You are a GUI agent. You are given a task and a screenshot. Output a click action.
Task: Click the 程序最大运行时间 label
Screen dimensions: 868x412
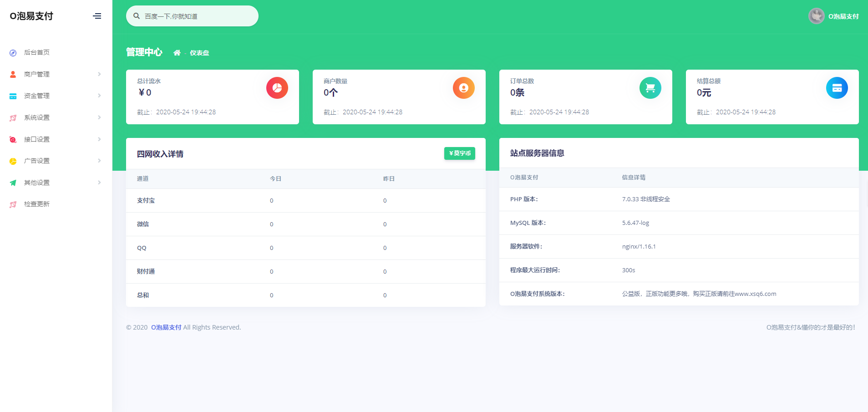tap(535, 270)
